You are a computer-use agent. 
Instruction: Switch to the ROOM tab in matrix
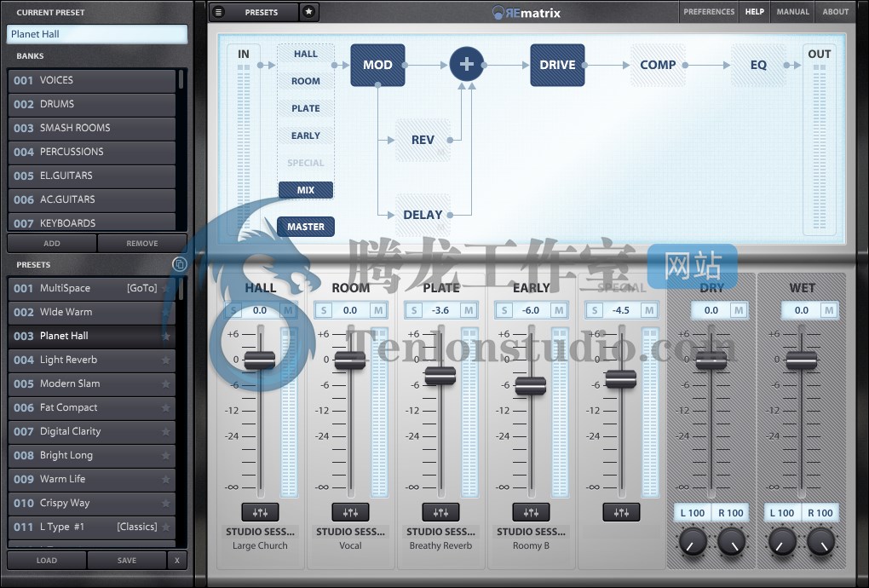click(305, 81)
